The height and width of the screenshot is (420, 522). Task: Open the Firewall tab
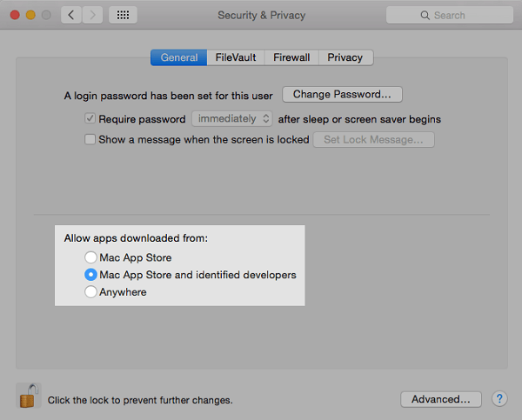[x=291, y=57]
